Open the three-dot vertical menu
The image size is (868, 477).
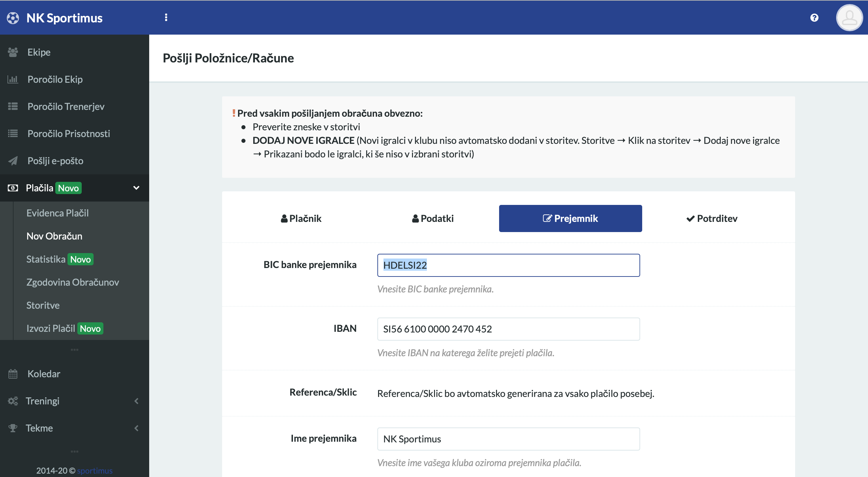pos(166,18)
